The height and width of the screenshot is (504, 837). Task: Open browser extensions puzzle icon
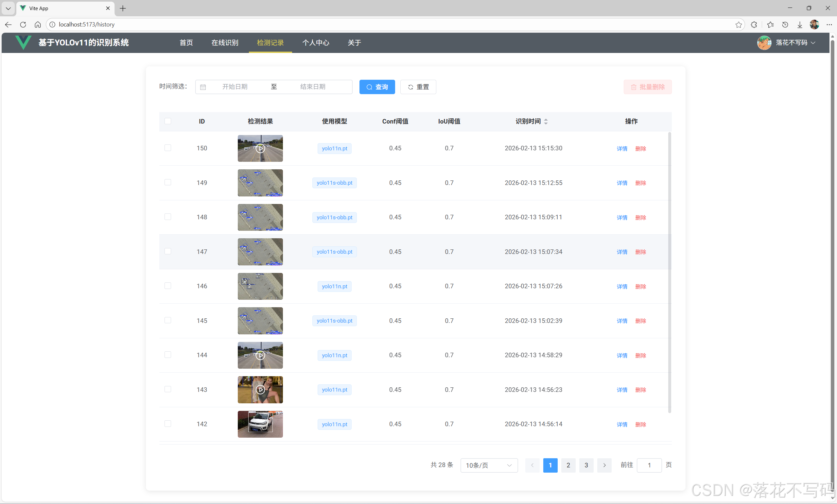(754, 25)
